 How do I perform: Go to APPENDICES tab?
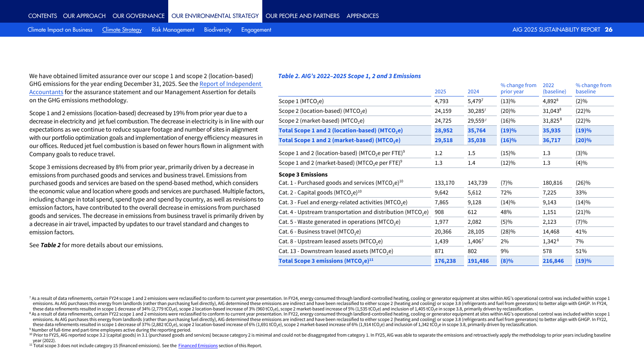coord(363,16)
